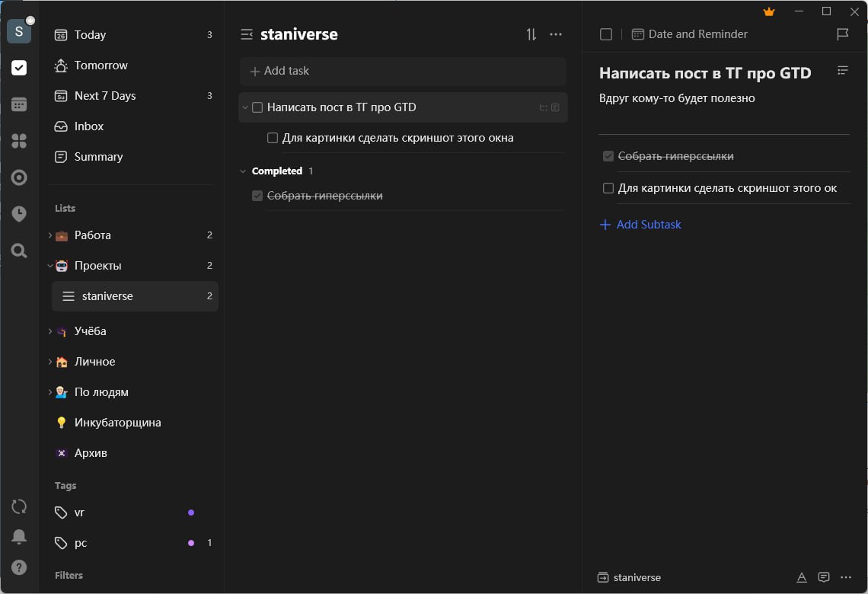
Task: Expand the 'Работа' folder
Action: pos(50,235)
